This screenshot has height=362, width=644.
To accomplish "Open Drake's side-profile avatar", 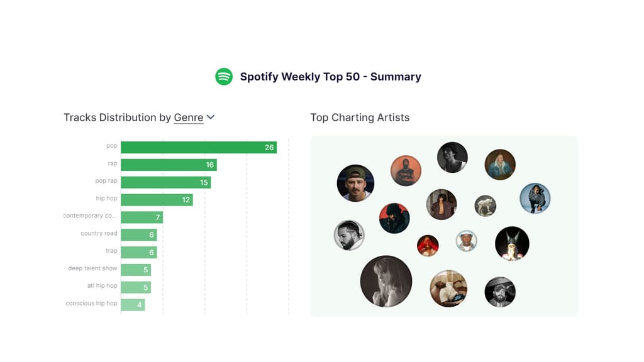I will [x=348, y=236].
